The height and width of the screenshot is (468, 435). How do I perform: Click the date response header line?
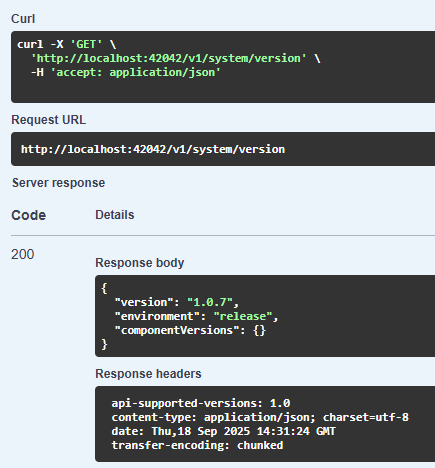pos(224,431)
